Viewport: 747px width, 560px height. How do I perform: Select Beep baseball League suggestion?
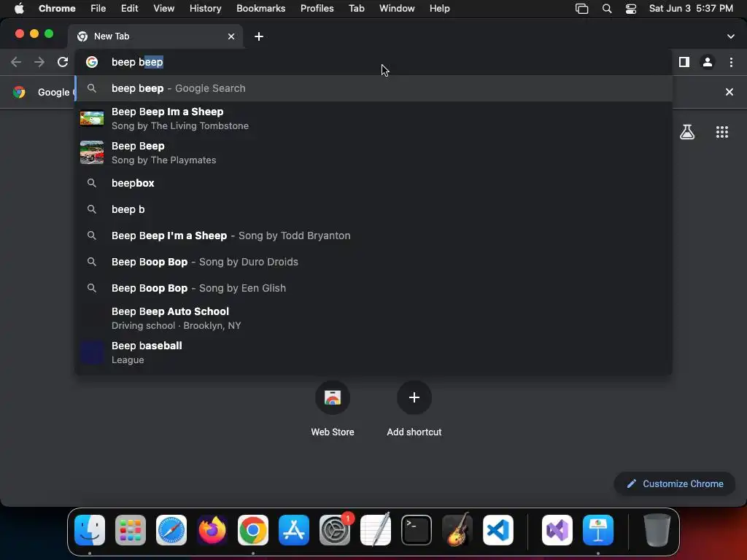(373, 352)
